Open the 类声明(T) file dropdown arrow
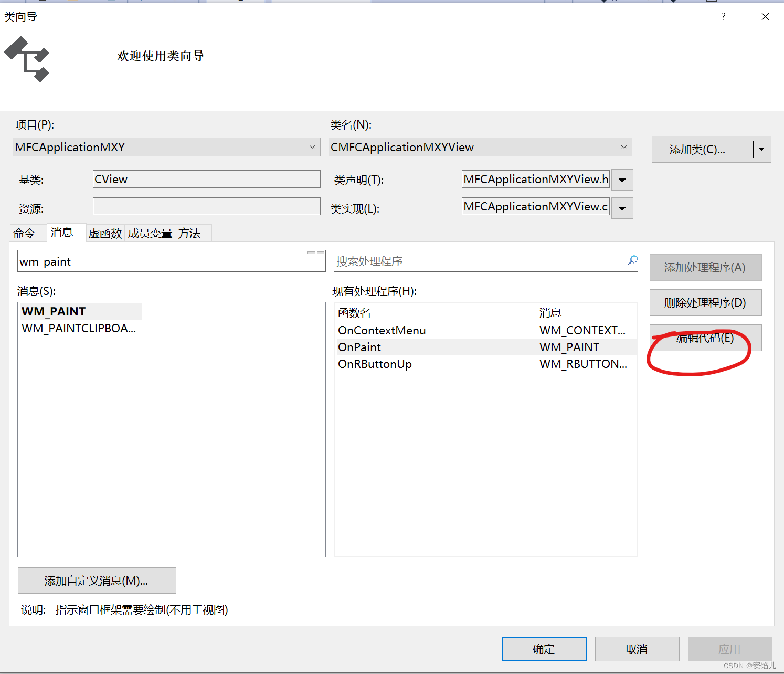Image resolution: width=784 pixels, height=674 pixels. coord(622,180)
